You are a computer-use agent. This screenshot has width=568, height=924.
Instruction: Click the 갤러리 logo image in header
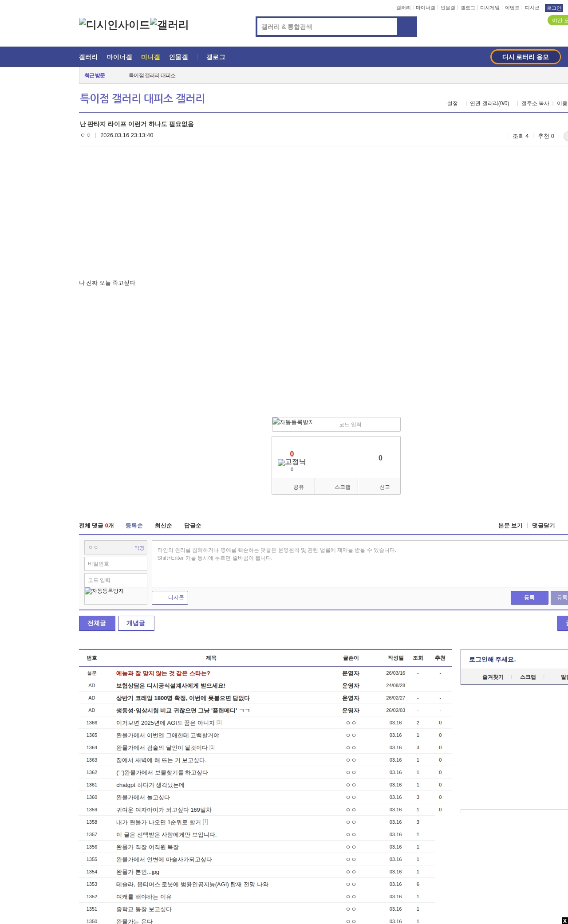(x=169, y=25)
